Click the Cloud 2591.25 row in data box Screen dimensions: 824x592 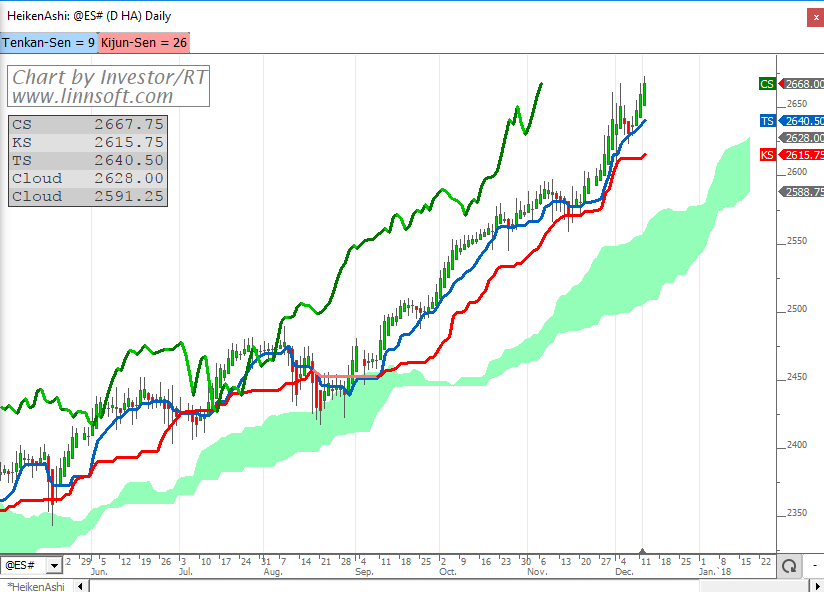click(88, 196)
